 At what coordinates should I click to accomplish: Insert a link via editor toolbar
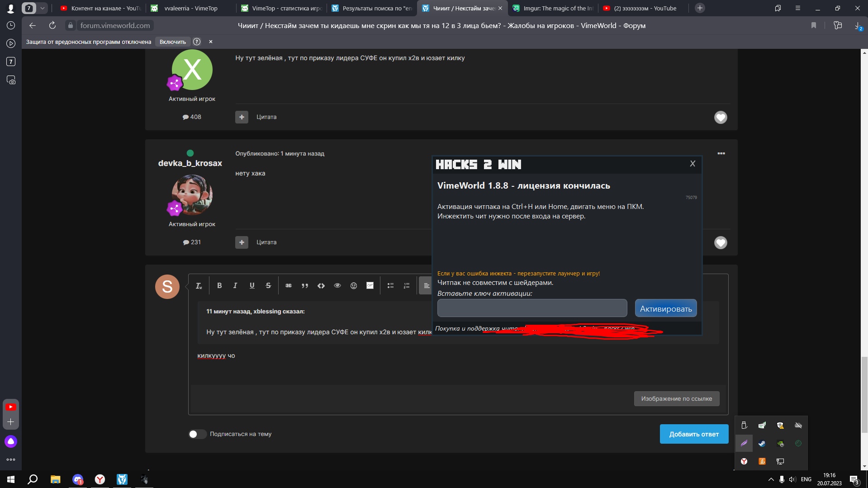(x=289, y=285)
